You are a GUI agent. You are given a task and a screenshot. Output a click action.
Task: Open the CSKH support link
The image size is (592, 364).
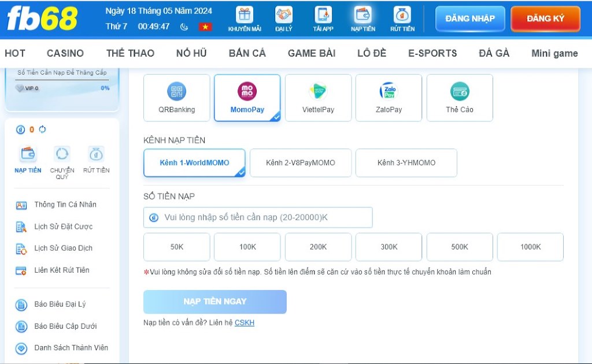tap(245, 322)
